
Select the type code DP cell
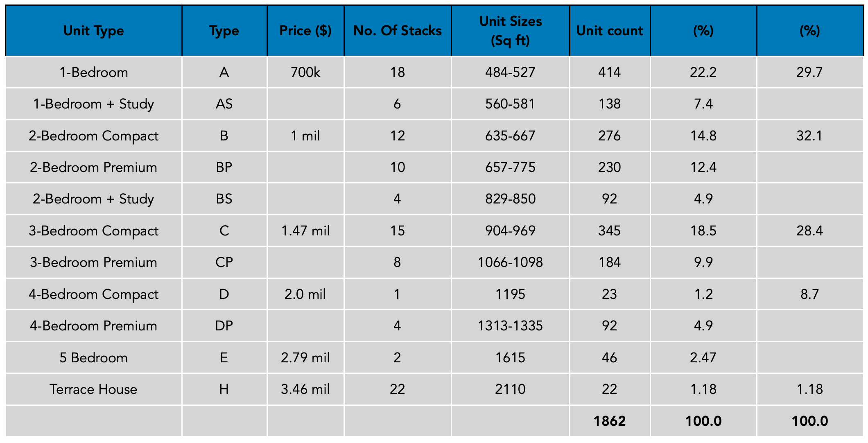[224, 326]
